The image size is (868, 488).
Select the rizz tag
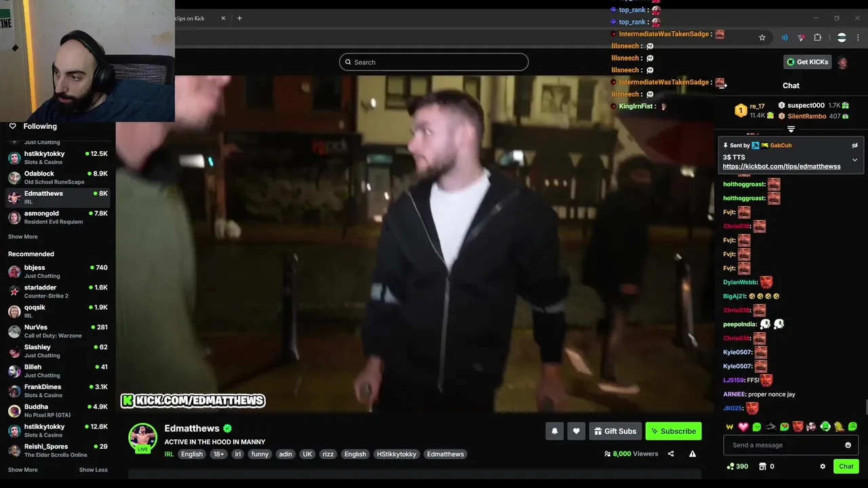click(328, 454)
